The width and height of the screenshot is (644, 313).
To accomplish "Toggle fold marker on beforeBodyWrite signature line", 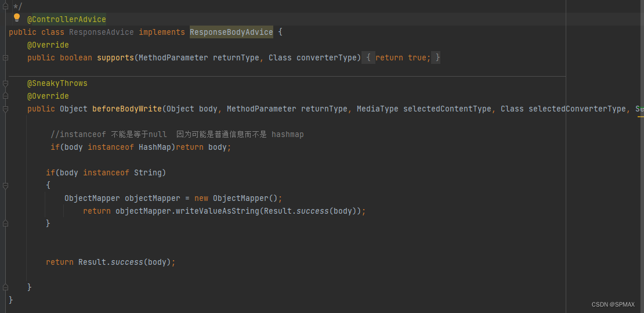I will tap(5, 109).
